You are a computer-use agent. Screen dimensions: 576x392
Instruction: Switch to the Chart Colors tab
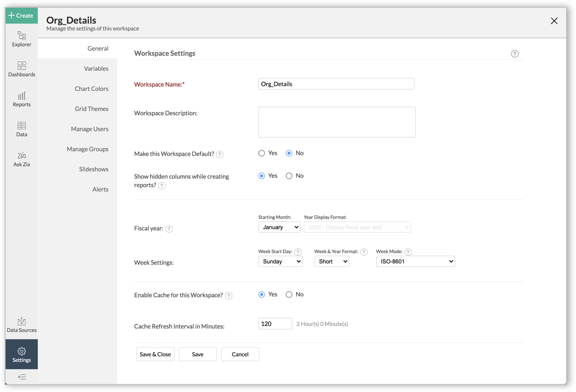(91, 89)
